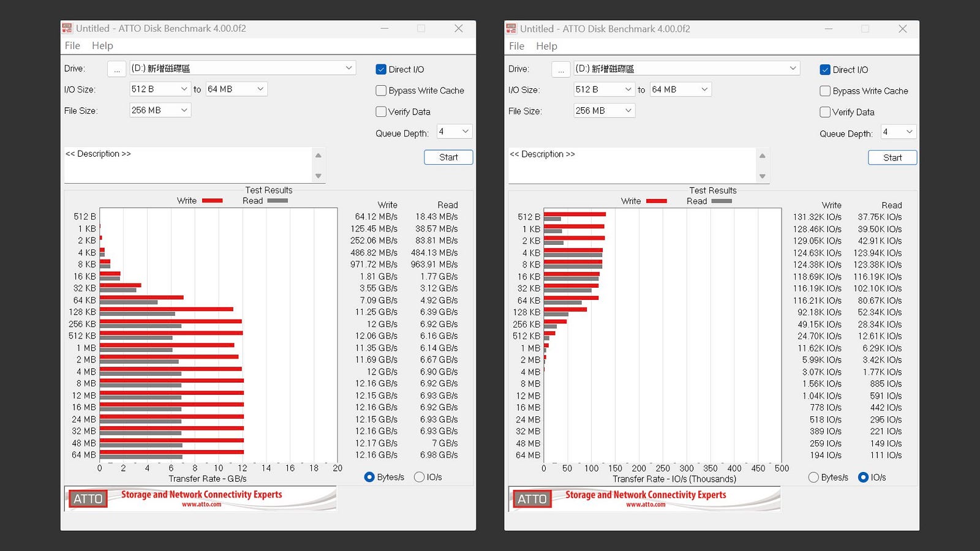Open drive browse '...' button in left window
The image size is (980, 551).
pyautogui.click(x=116, y=69)
